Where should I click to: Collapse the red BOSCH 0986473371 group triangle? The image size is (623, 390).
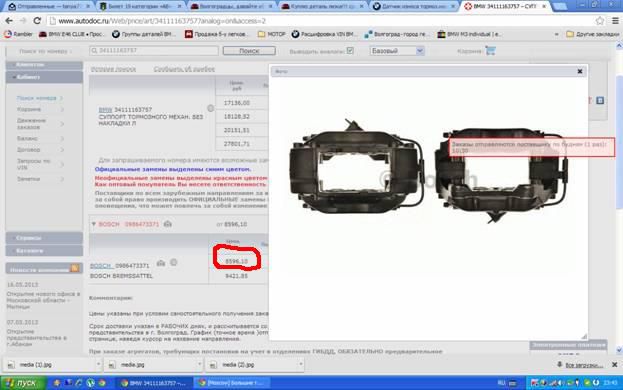[x=94, y=224]
